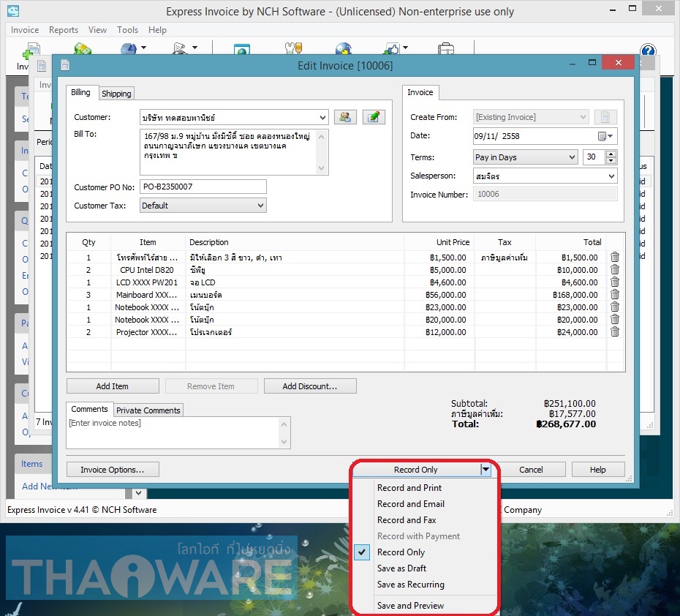
Task: Delete the CPU Intel D820 row trash icon
Action: point(614,270)
